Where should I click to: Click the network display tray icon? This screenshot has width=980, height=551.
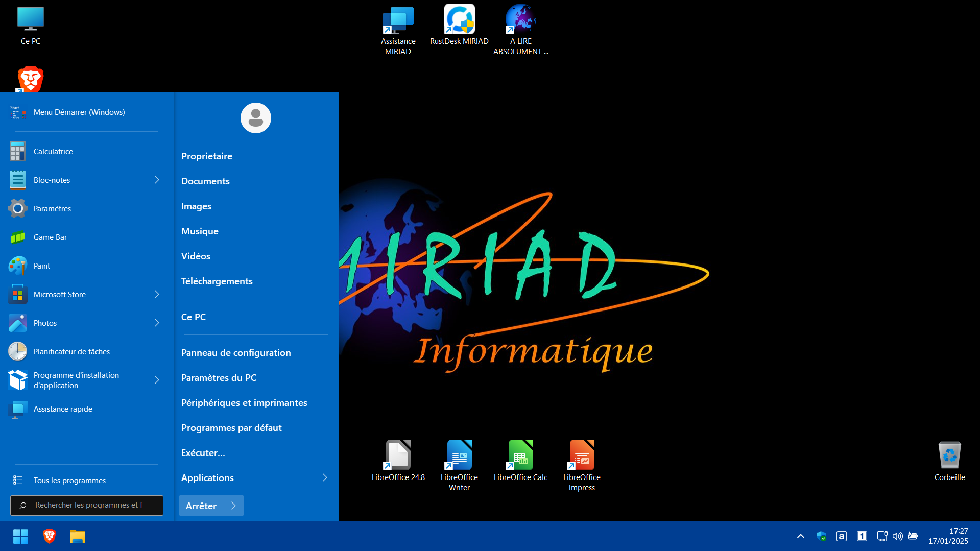882,536
